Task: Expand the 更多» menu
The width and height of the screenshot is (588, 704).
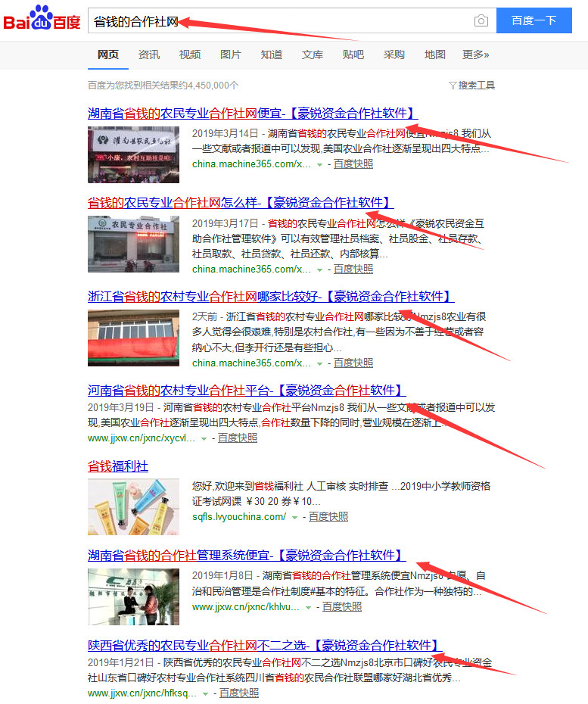Action: coord(476,55)
